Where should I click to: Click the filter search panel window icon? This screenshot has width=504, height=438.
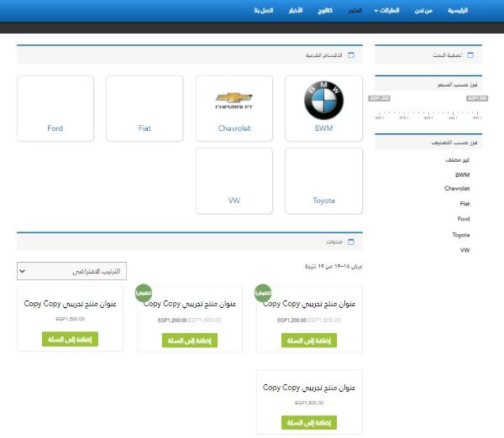point(470,55)
